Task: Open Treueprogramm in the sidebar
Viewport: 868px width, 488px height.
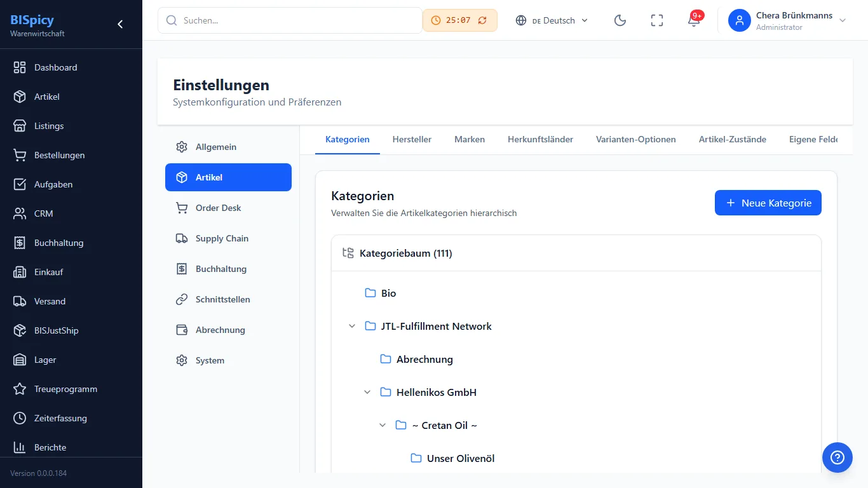Action: coord(71,389)
